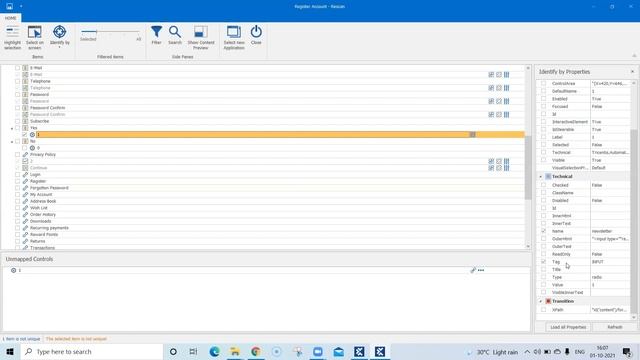Viewport: 640px width, 360px height.
Task: Select the Reward Points row
Action: pyautogui.click(x=44, y=235)
